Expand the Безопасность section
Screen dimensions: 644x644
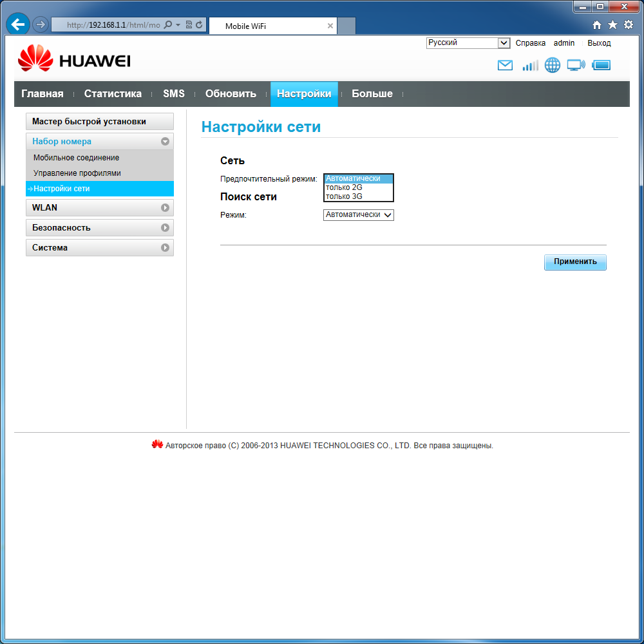99,227
